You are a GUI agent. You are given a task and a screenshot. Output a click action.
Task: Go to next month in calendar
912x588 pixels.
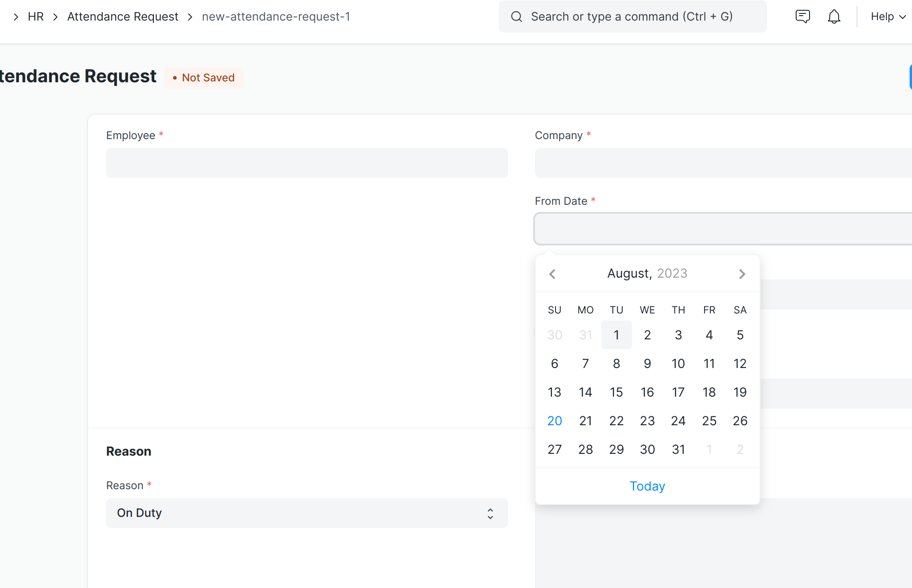pos(742,274)
